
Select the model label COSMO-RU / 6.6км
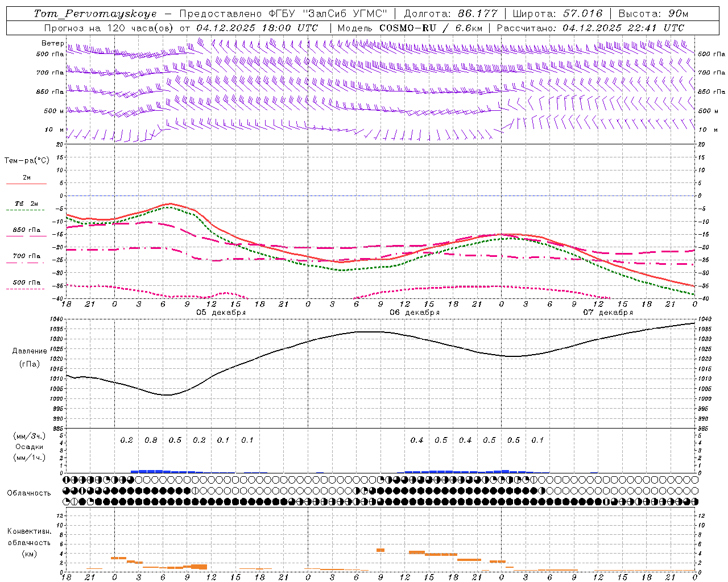pos(431,28)
